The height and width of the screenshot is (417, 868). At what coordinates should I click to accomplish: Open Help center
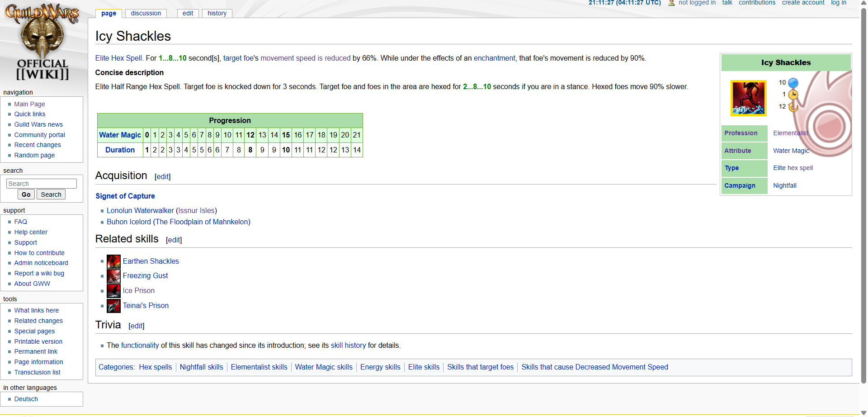point(30,232)
